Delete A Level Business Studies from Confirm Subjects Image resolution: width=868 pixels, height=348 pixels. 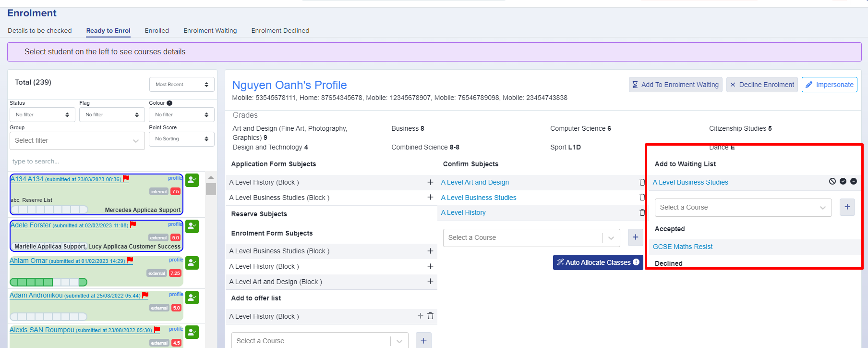642,197
